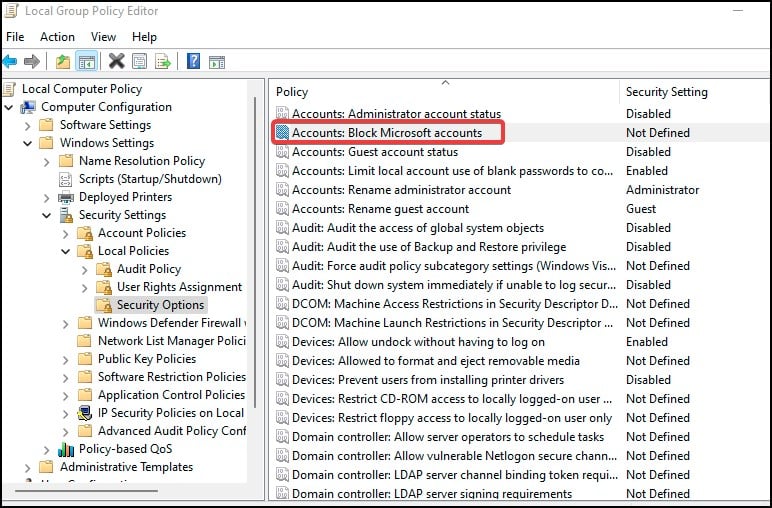Sort by the Security Setting column header

point(666,92)
